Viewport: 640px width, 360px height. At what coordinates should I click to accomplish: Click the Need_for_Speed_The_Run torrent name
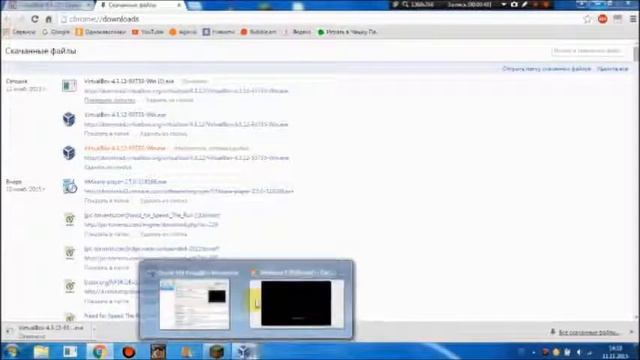click(152, 215)
